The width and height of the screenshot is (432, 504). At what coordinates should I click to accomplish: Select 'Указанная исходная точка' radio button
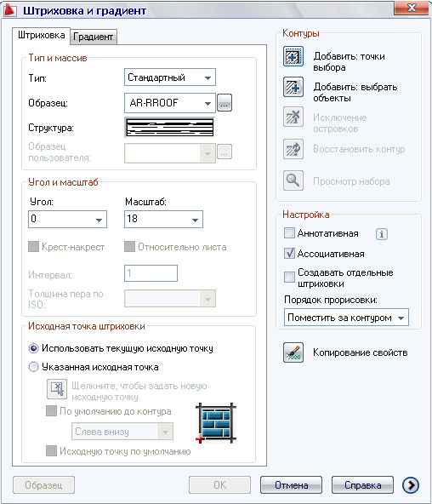pos(33,367)
